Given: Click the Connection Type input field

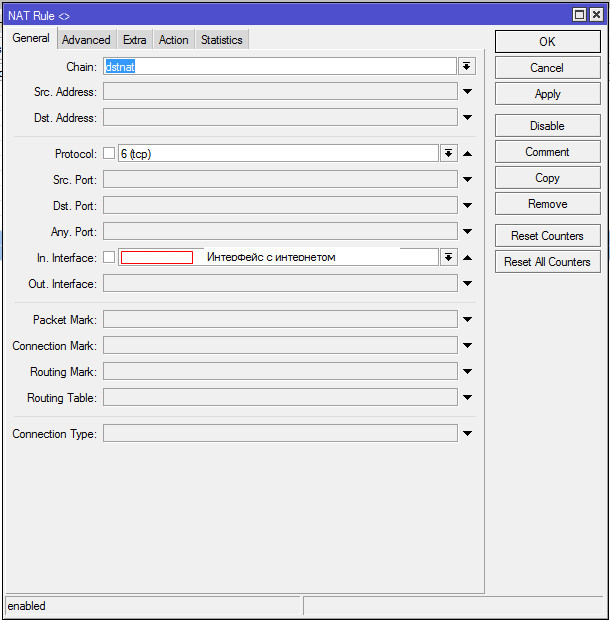Looking at the screenshot, I should [x=280, y=433].
